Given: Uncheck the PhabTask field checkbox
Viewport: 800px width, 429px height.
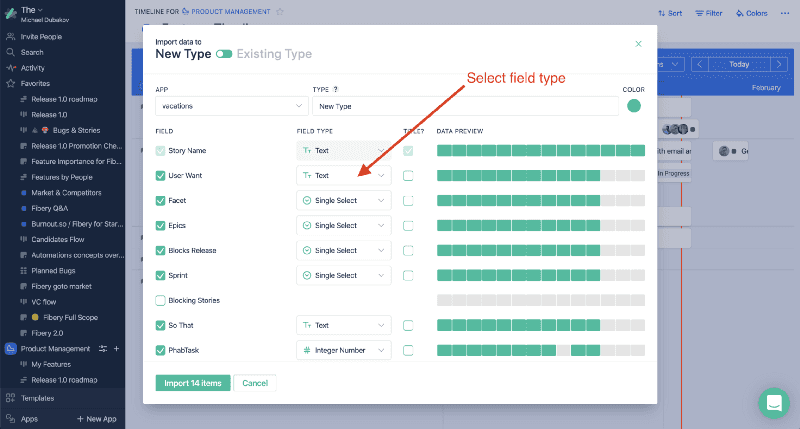Looking at the screenshot, I should (160, 350).
